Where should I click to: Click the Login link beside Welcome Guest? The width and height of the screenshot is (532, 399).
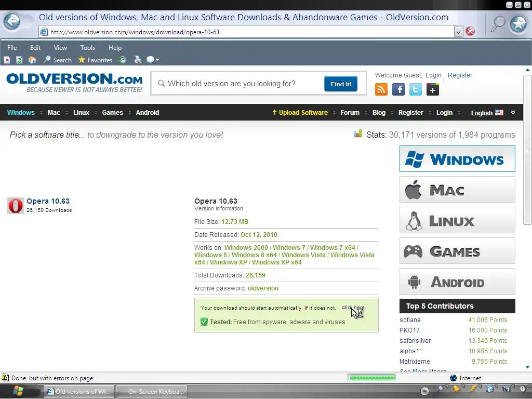433,75
